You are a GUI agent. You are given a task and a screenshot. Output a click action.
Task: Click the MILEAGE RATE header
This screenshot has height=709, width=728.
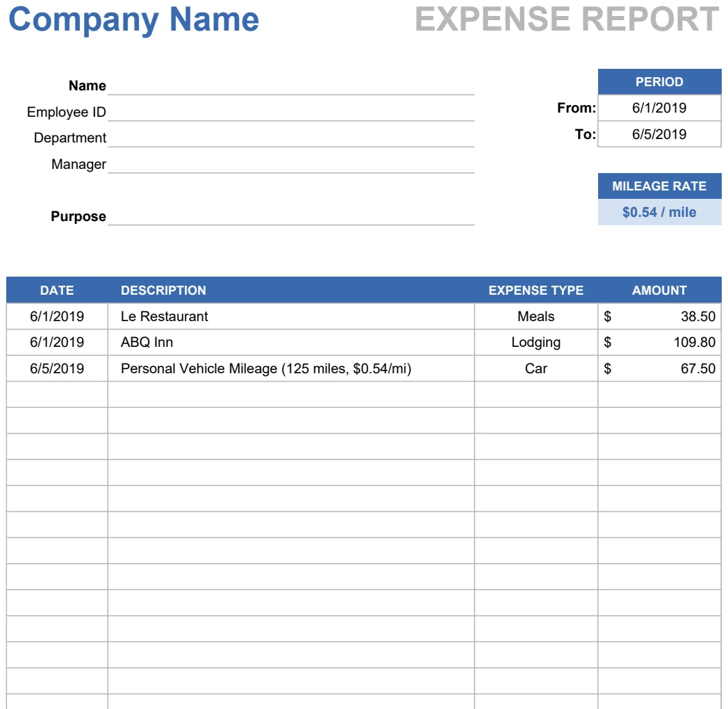[x=659, y=186]
